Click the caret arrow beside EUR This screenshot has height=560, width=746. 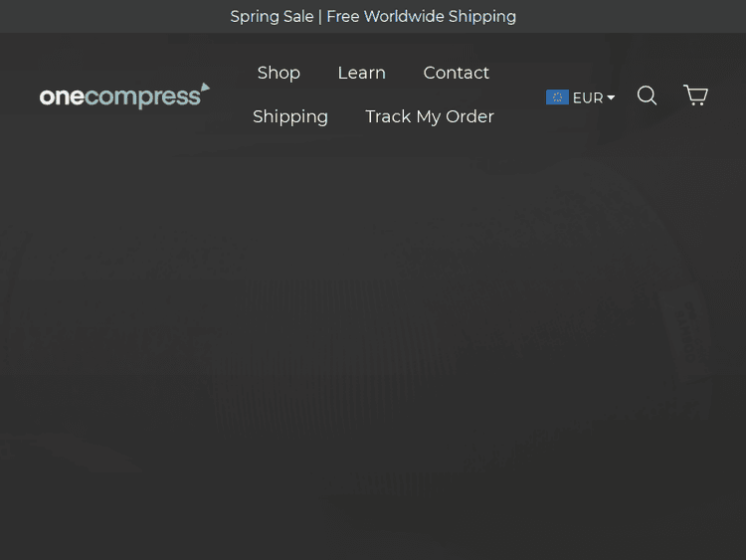(611, 97)
